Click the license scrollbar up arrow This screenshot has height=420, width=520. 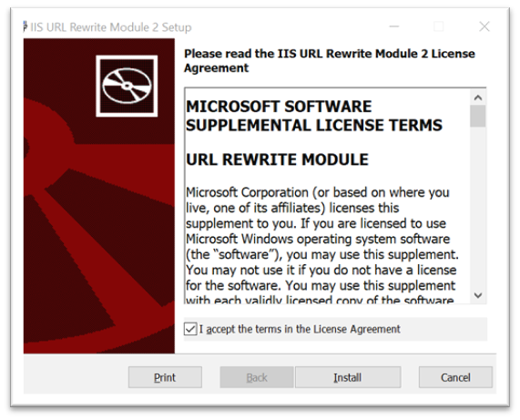(478, 97)
